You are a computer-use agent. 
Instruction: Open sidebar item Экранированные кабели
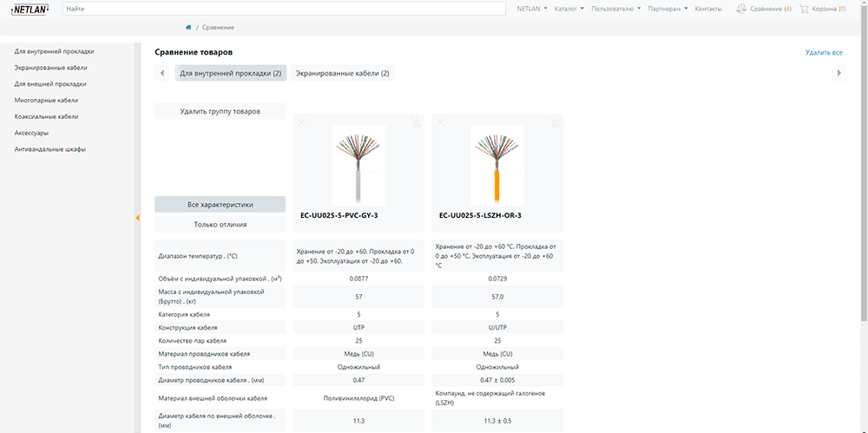pos(51,68)
